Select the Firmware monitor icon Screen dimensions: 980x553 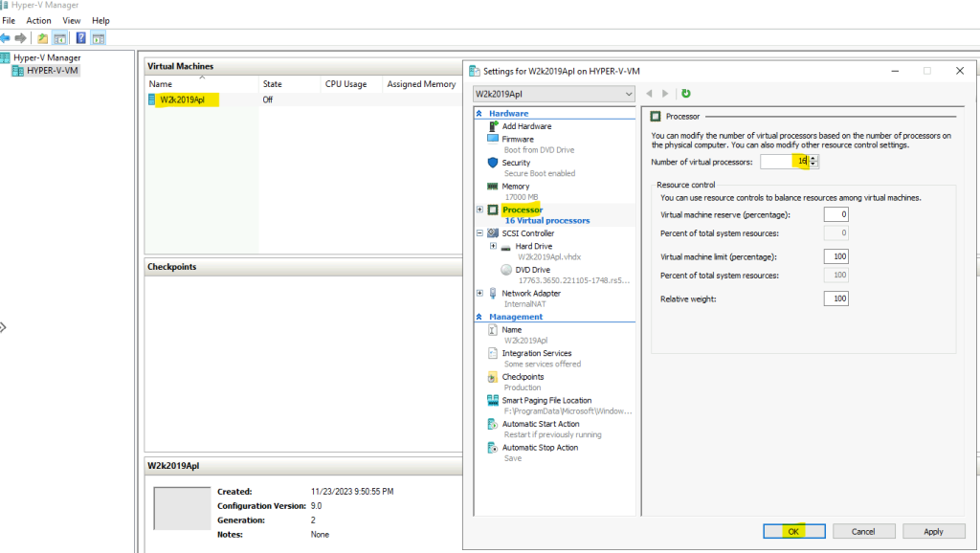click(x=493, y=139)
